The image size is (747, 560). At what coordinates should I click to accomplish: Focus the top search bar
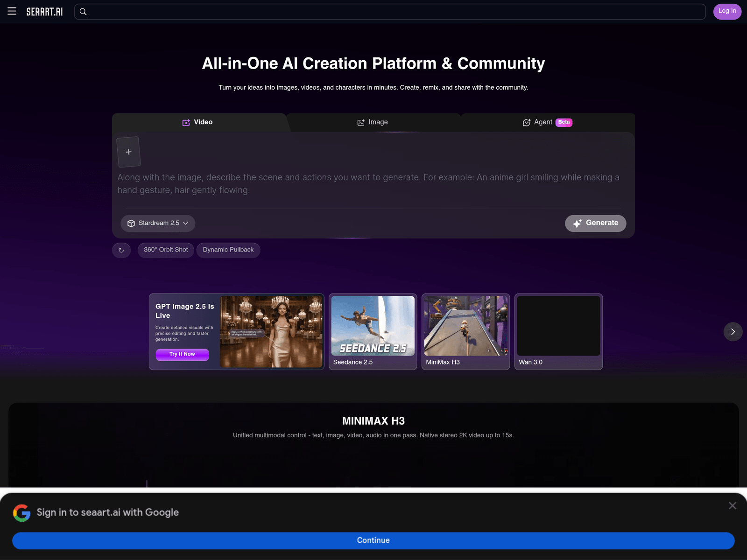point(390,12)
